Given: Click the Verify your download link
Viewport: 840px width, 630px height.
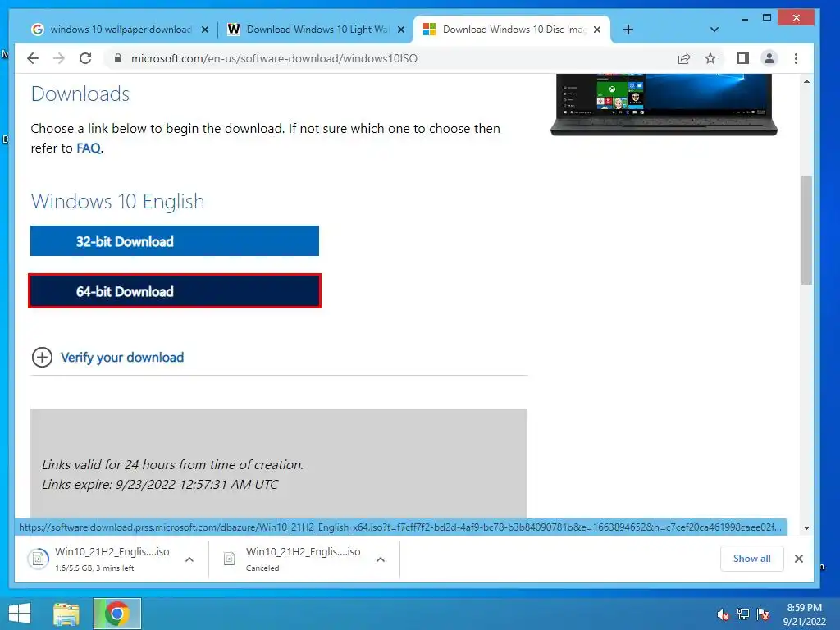Looking at the screenshot, I should point(122,358).
